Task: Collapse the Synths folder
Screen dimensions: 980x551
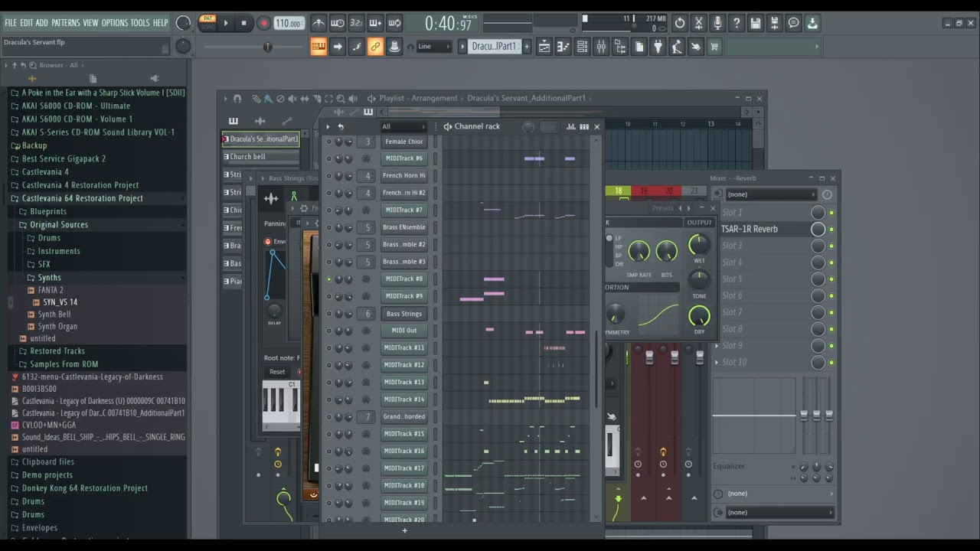Action: pyautogui.click(x=49, y=277)
